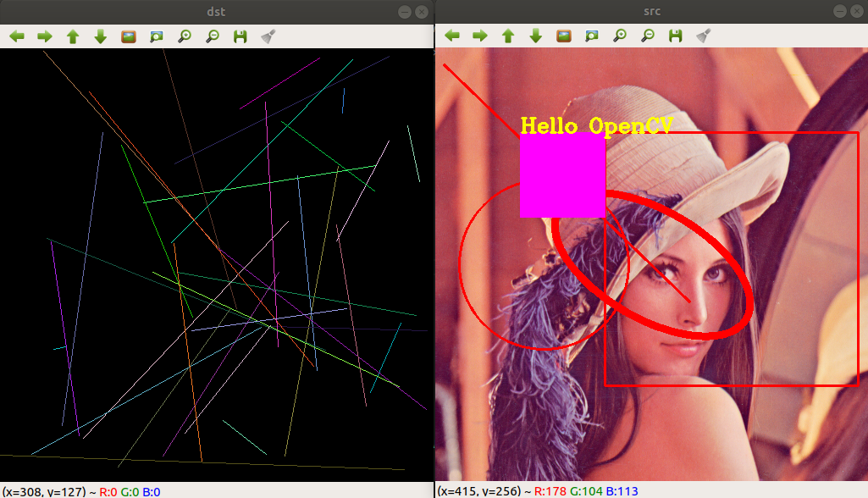The width and height of the screenshot is (868, 498).
Task: Minimize the src window
Action: click(x=840, y=11)
